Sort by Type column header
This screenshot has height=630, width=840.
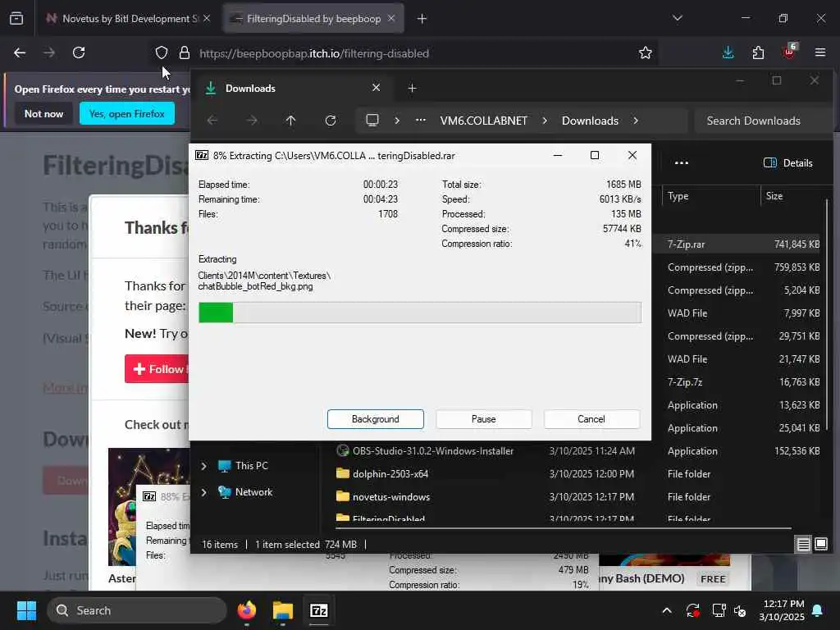tap(711, 196)
